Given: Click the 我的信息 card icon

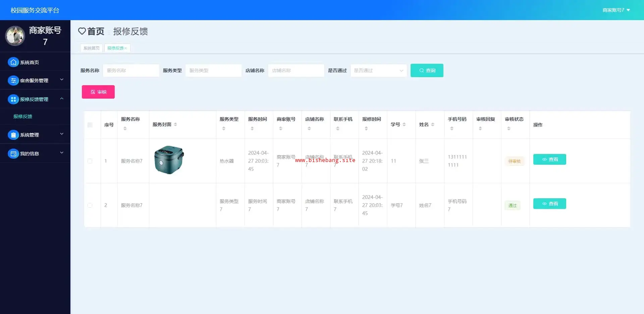Looking at the screenshot, I should 13,154.
